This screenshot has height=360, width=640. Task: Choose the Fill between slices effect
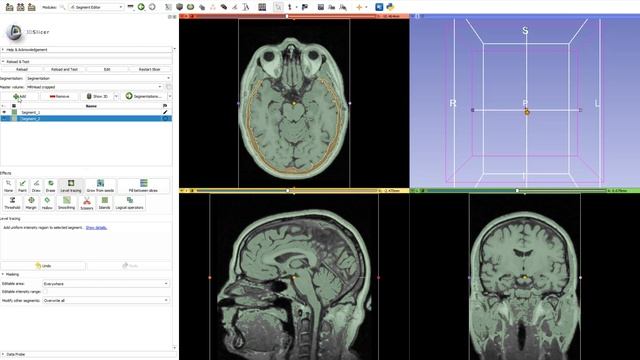(143, 186)
